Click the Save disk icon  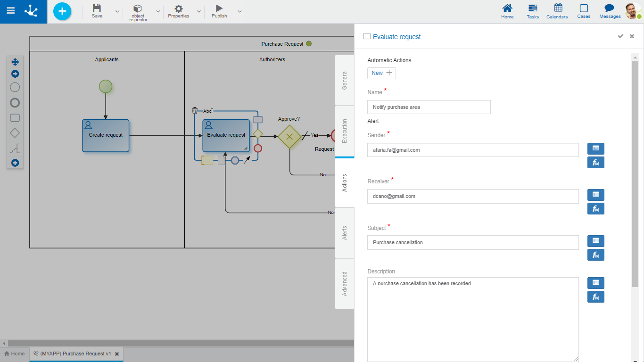97,8
